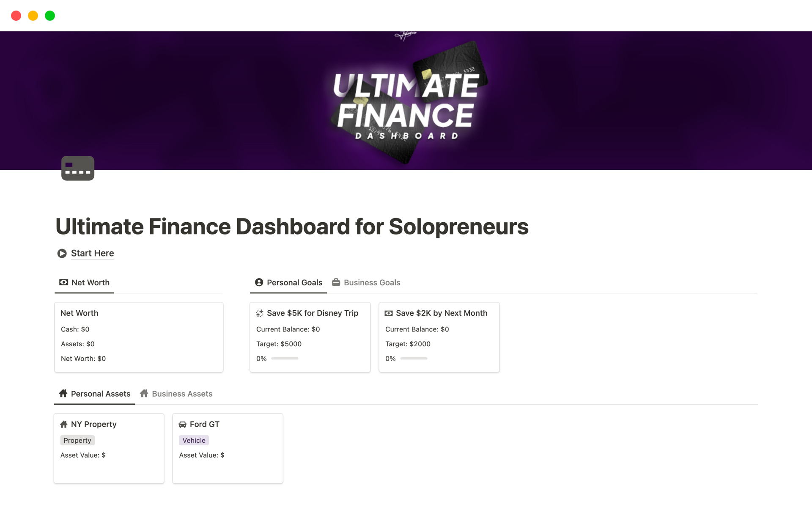Viewport: 812px width, 508px height.
Task: Click the person icon for Personal Goals
Action: pos(259,282)
